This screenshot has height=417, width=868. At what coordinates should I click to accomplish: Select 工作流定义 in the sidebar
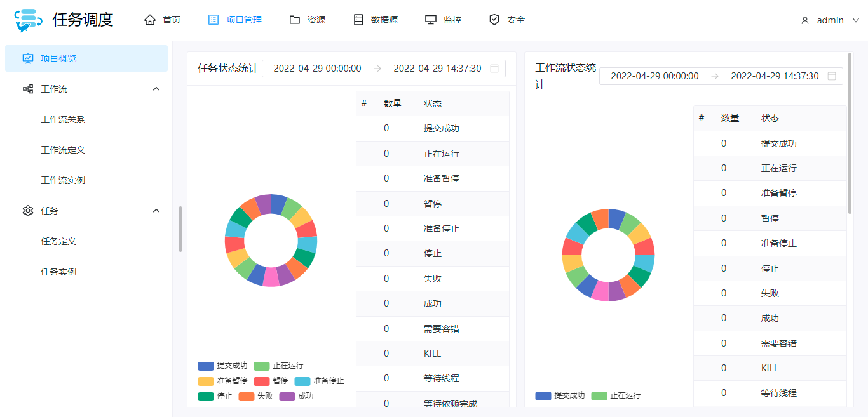63,150
